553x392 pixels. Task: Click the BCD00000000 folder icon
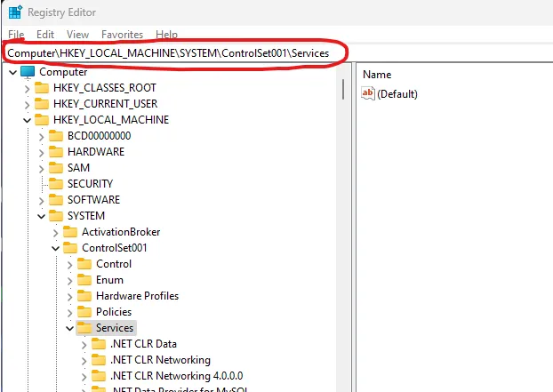click(x=56, y=136)
